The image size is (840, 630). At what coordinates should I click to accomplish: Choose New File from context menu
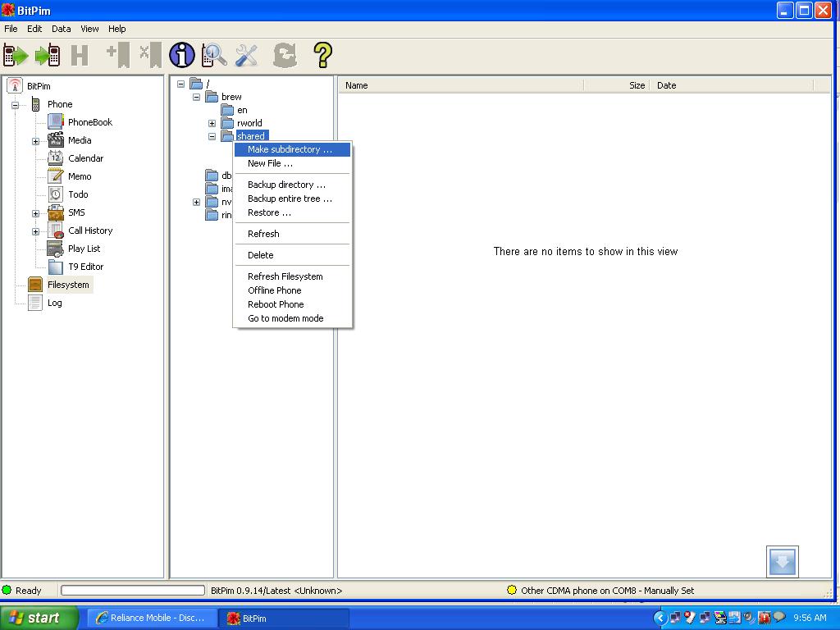coord(293,163)
